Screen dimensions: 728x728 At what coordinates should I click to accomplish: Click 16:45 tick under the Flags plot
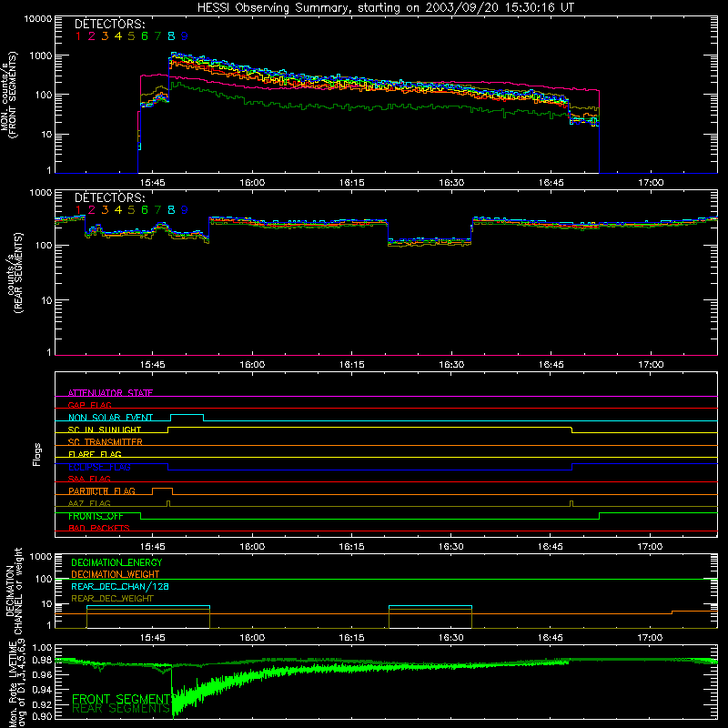pos(551,547)
